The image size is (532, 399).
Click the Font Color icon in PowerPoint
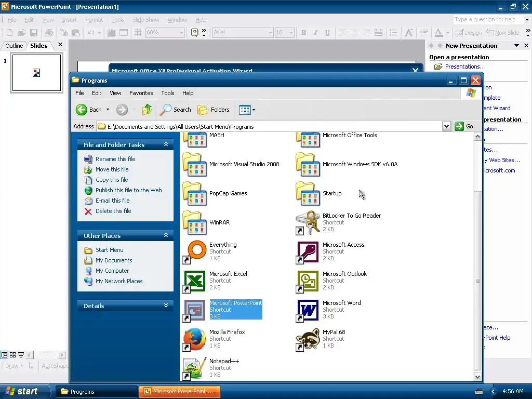pos(438,33)
